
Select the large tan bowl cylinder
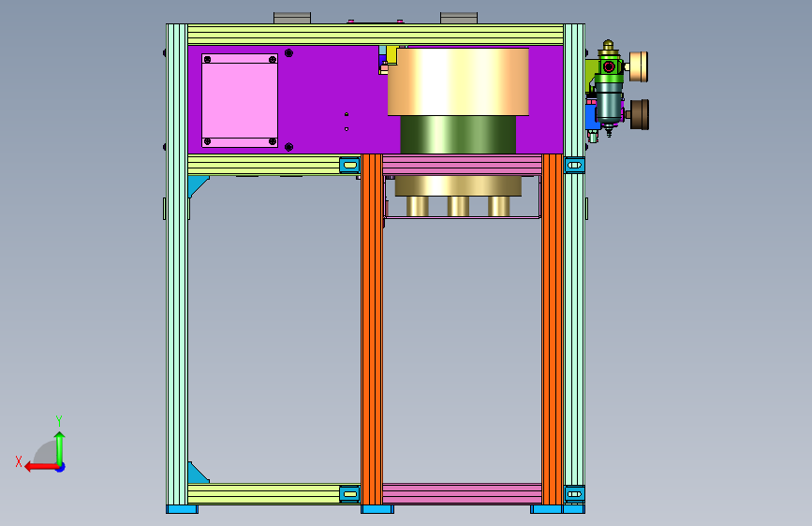point(458,81)
